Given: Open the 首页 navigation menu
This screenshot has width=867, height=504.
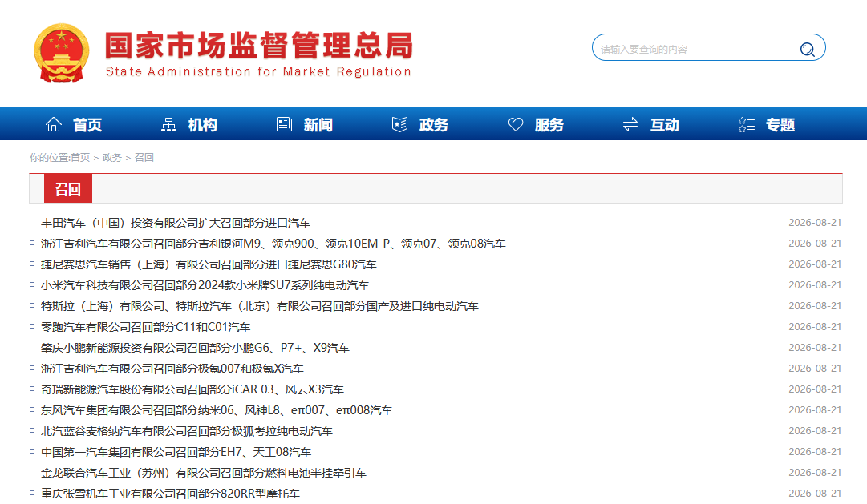Looking at the screenshot, I should click(87, 125).
